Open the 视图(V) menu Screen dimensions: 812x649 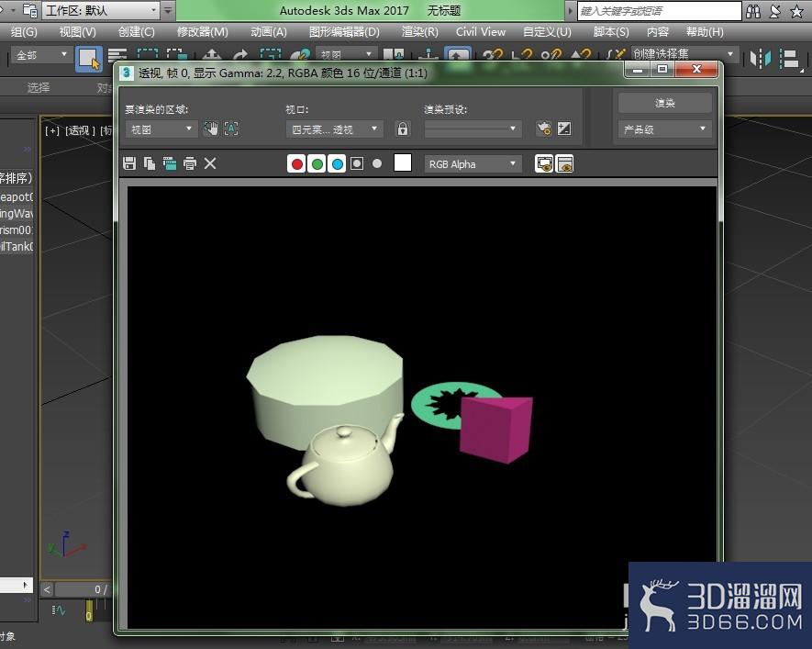[x=78, y=32]
